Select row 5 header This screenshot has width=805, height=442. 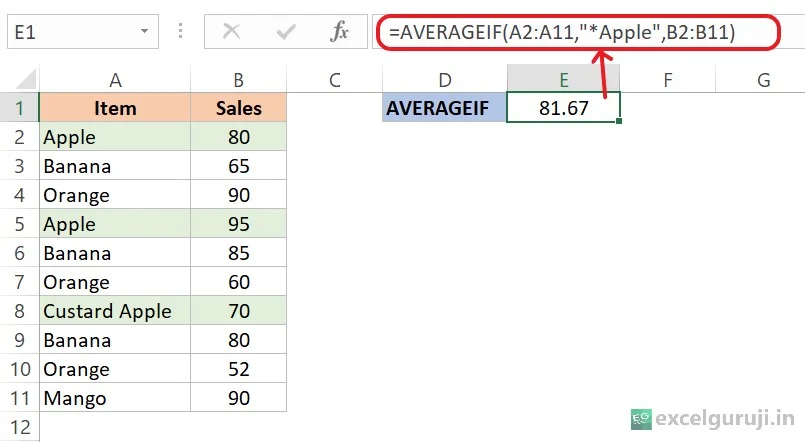(20, 223)
